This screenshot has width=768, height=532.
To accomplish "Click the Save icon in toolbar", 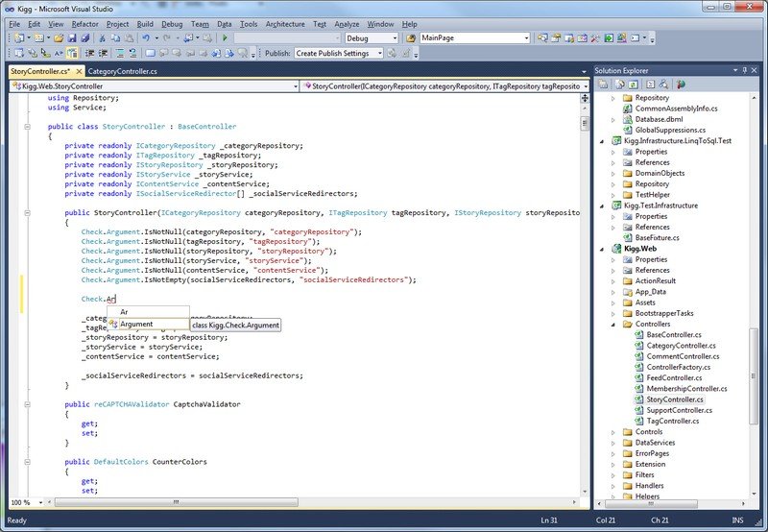I will click(x=71, y=37).
